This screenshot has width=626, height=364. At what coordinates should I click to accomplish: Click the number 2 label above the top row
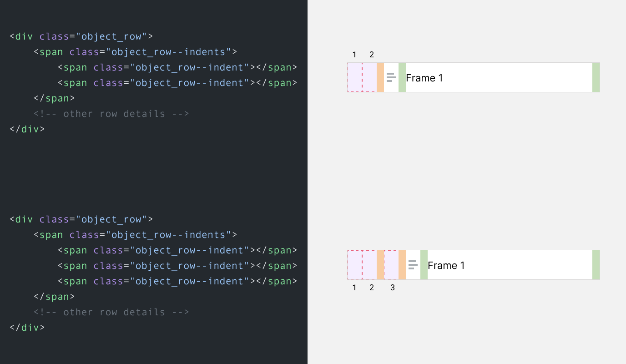coord(372,55)
